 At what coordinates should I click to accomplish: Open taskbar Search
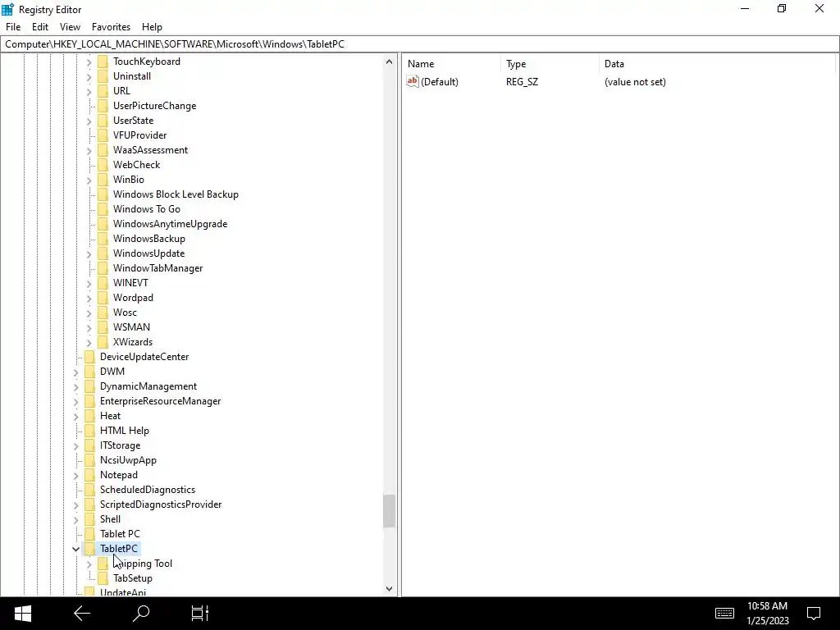[141, 614]
